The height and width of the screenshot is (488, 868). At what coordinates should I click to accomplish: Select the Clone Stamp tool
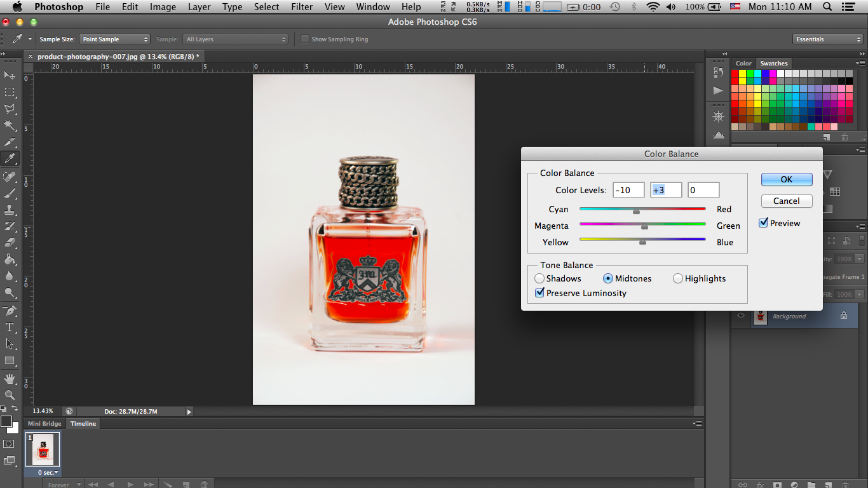click(x=10, y=209)
